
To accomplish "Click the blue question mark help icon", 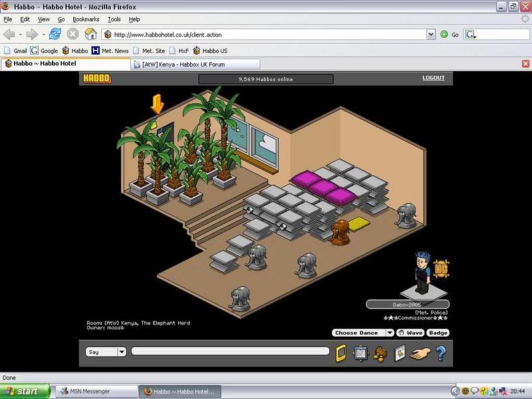I will click(x=440, y=352).
